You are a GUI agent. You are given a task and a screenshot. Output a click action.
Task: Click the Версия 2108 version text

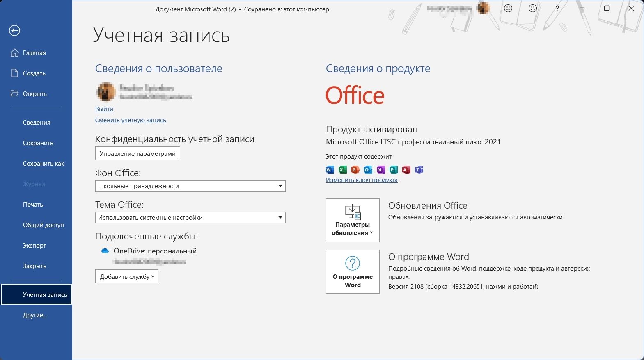tap(463, 287)
